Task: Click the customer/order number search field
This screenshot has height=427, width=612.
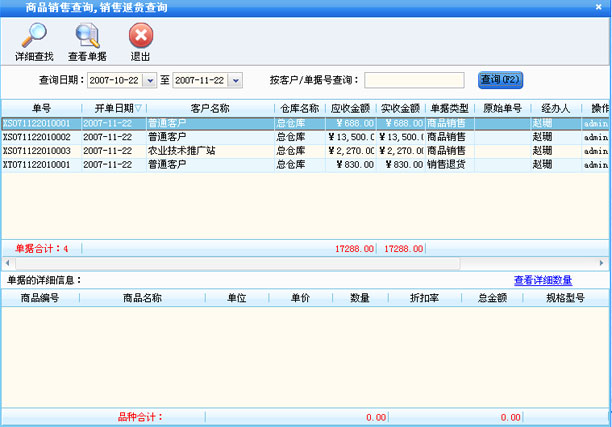Action: pos(414,80)
